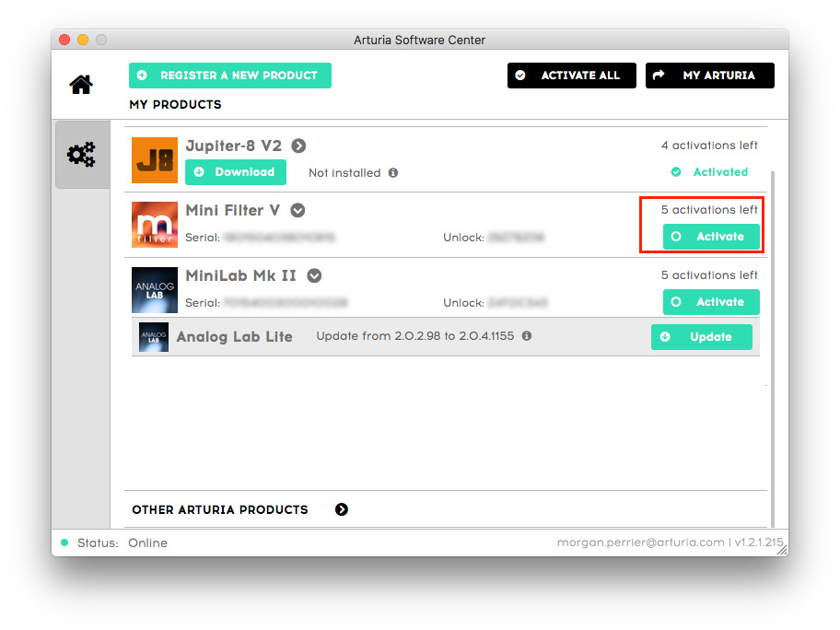
Task: Click the 'Status: Online' text
Action: [122, 542]
